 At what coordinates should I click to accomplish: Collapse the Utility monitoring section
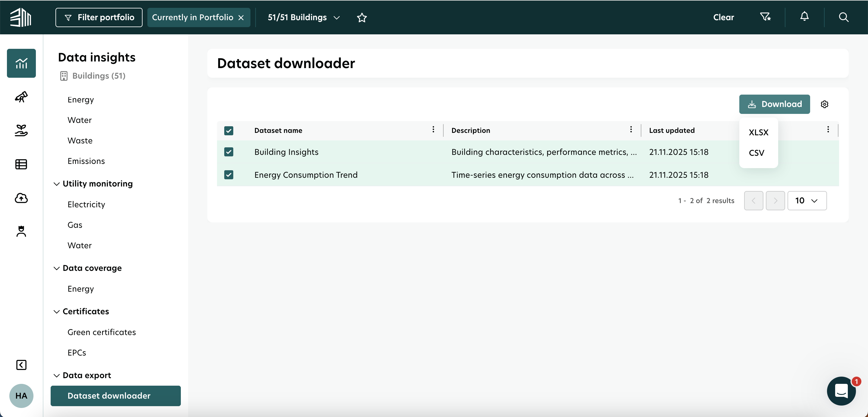tap(57, 184)
